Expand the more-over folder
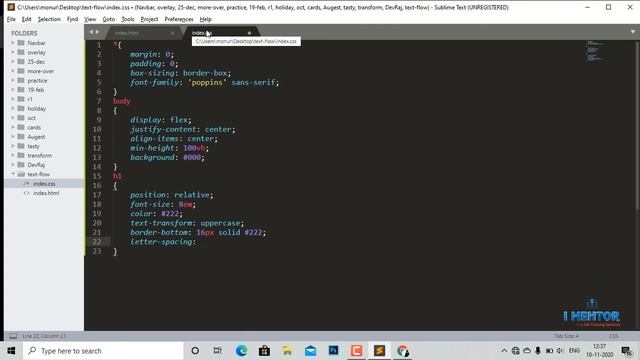This screenshot has height=360, width=640. tap(13, 71)
